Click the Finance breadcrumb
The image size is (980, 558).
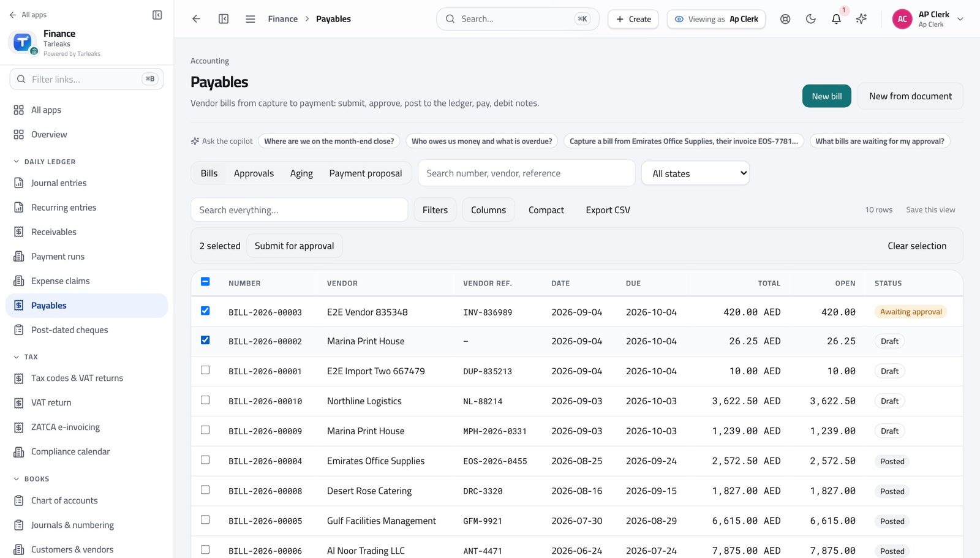click(282, 19)
